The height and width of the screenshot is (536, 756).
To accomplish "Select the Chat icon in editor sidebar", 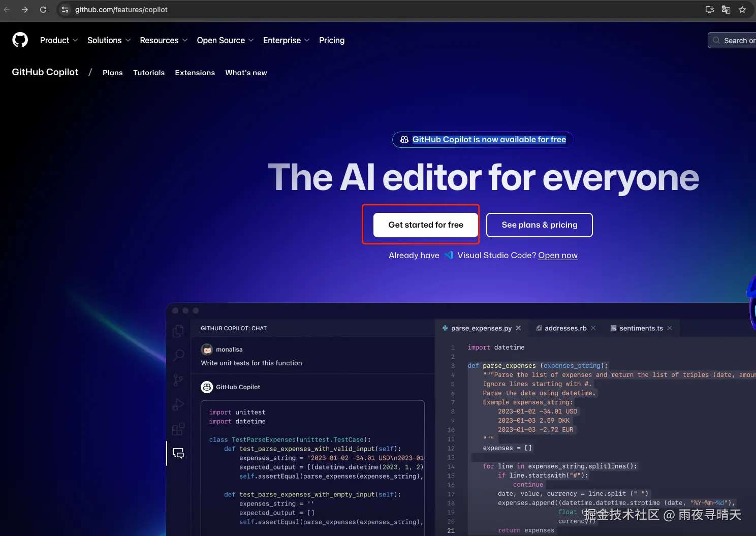I will (178, 453).
